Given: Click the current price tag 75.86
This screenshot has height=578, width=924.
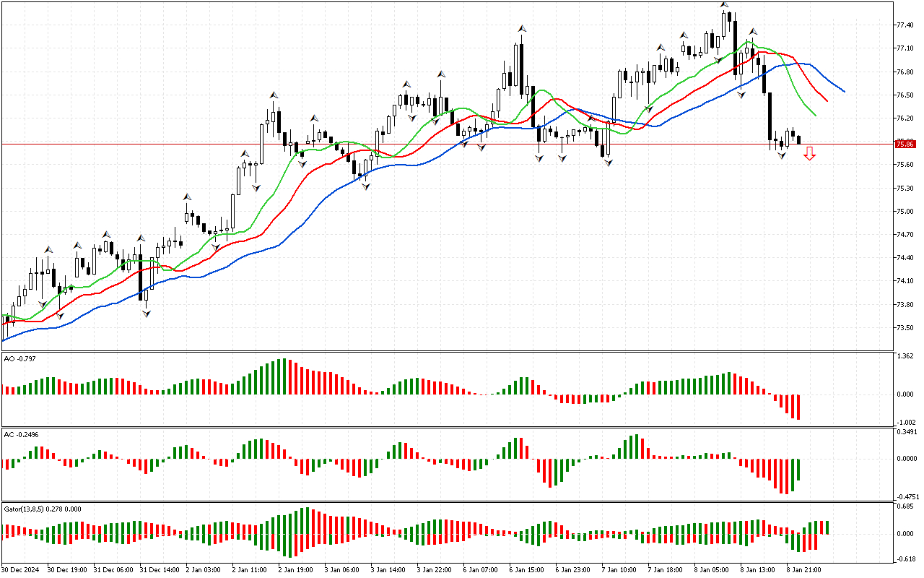Looking at the screenshot, I should point(905,144).
